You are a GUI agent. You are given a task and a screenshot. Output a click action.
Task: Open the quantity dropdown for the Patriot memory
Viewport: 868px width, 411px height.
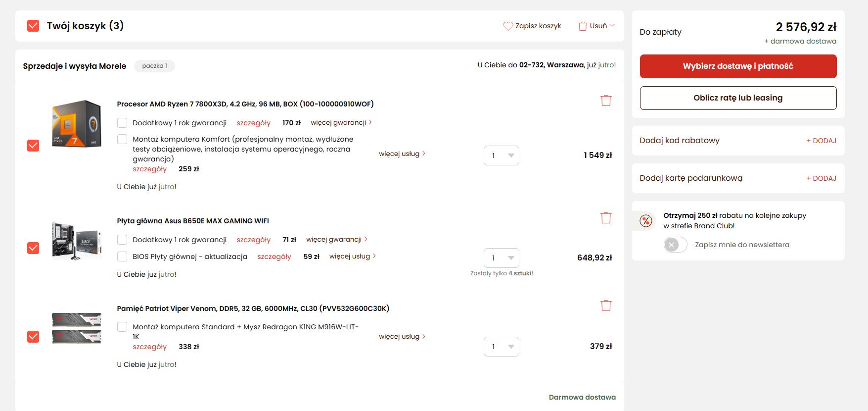point(502,347)
